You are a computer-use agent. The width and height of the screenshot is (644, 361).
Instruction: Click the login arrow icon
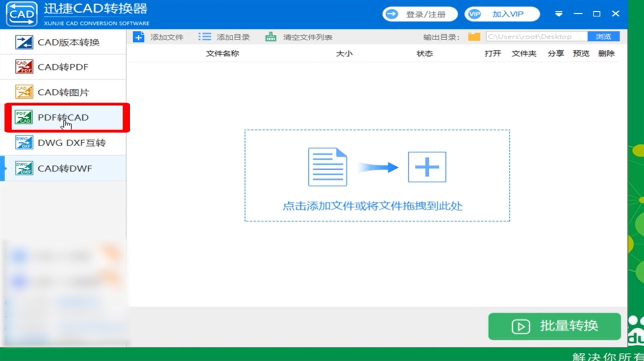pyautogui.click(x=392, y=14)
